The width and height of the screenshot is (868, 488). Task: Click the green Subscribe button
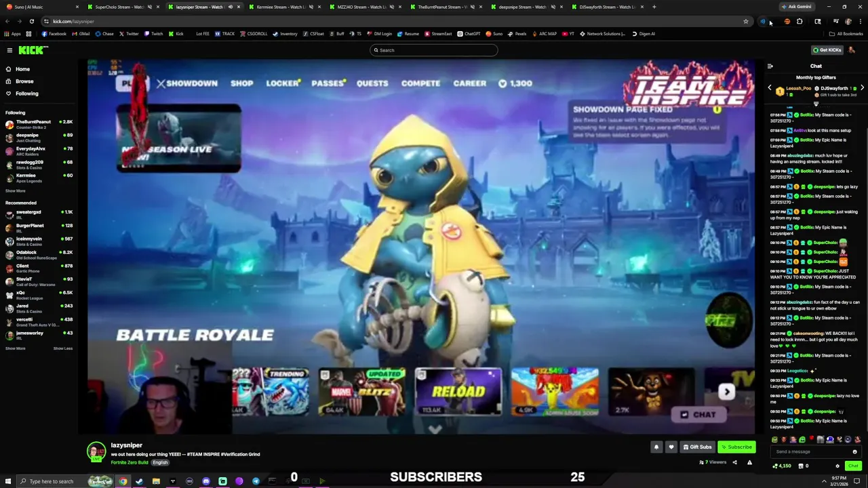click(x=736, y=447)
